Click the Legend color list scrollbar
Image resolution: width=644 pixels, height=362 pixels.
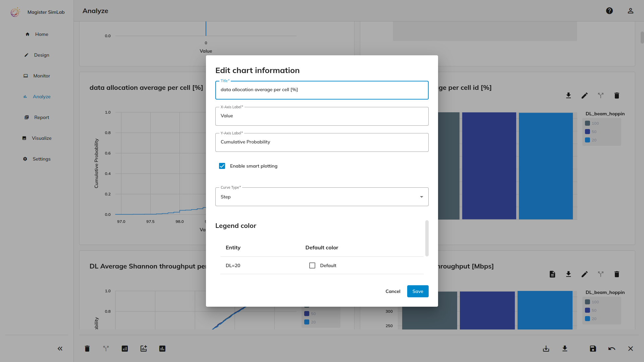tap(427, 238)
